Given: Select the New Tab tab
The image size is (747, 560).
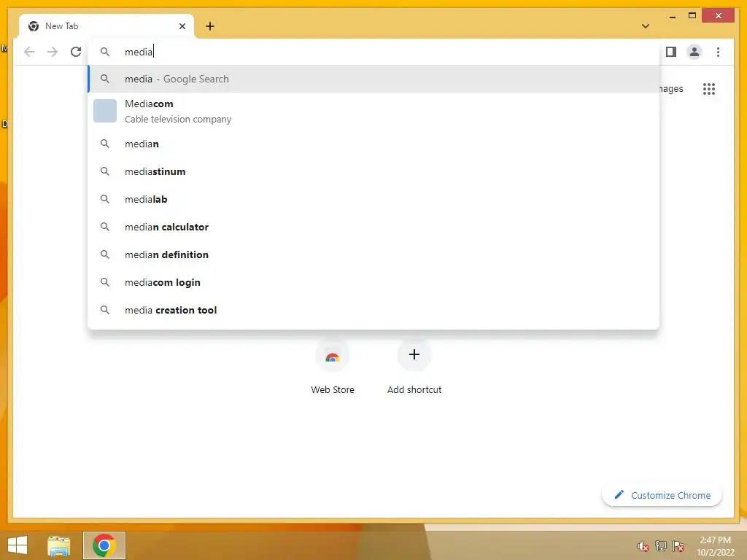Looking at the screenshot, I should pos(107,26).
